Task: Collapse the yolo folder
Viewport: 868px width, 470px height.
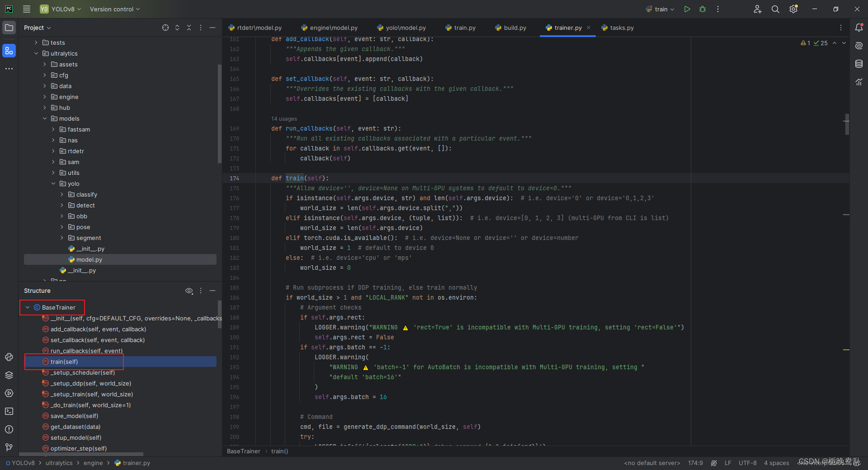Action: (53, 183)
